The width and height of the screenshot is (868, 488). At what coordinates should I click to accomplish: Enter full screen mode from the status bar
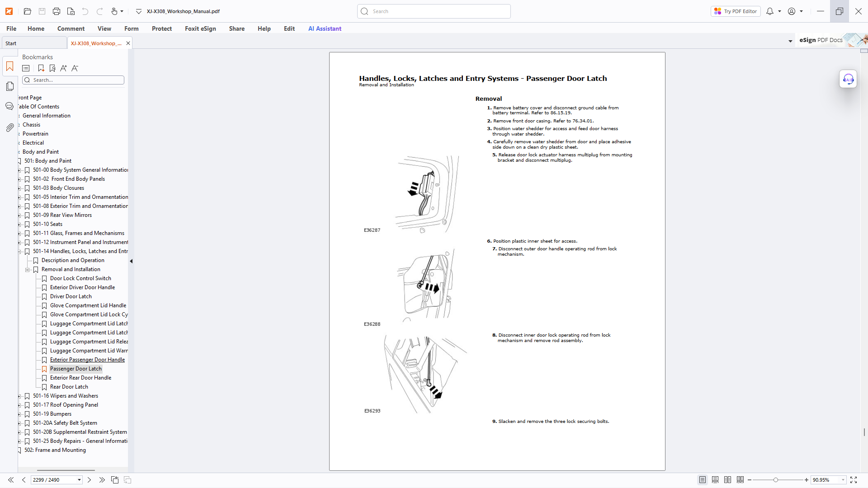click(x=854, y=480)
